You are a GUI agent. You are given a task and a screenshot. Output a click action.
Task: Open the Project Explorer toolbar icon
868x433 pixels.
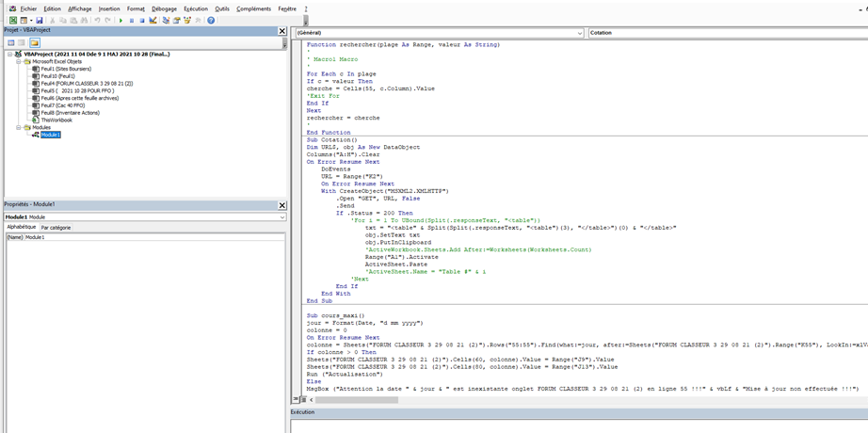166,20
